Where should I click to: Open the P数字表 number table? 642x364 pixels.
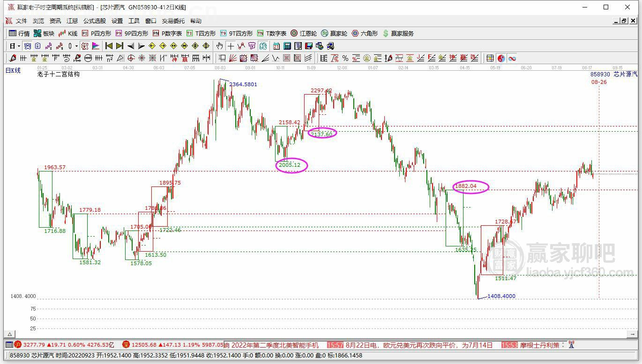(x=167, y=33)
